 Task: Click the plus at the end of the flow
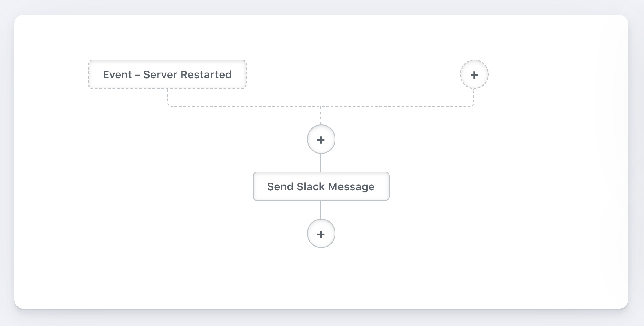coord(321,234)
